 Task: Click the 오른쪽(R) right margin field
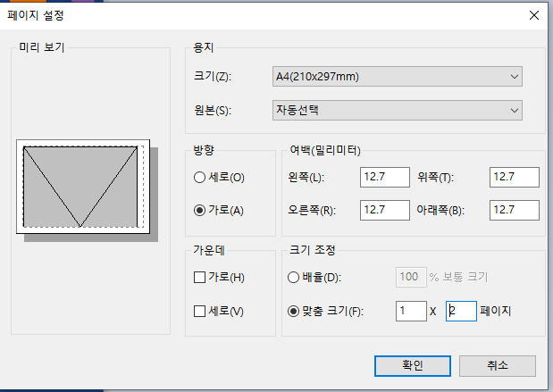click(x=385, y=210)
